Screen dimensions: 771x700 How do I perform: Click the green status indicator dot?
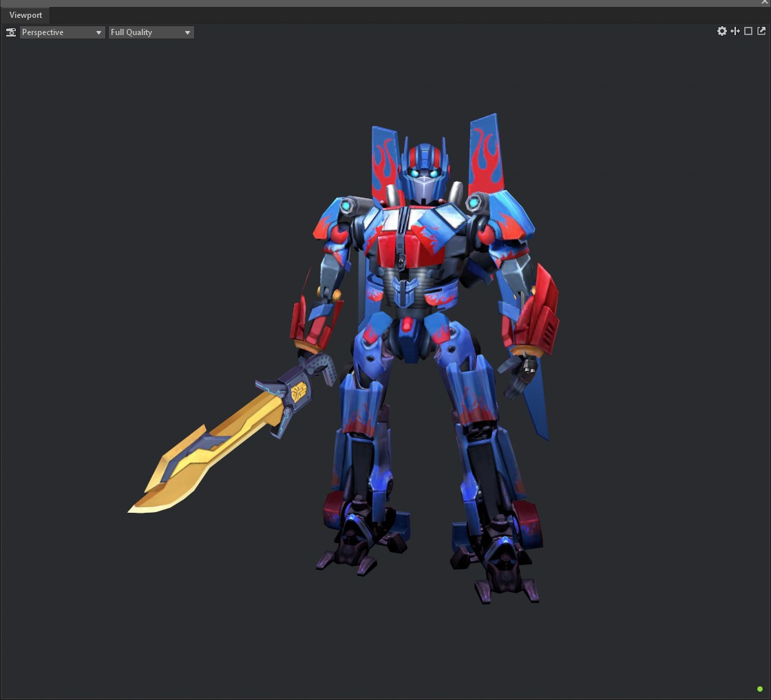pyautogui.click(x=760, y=689)
